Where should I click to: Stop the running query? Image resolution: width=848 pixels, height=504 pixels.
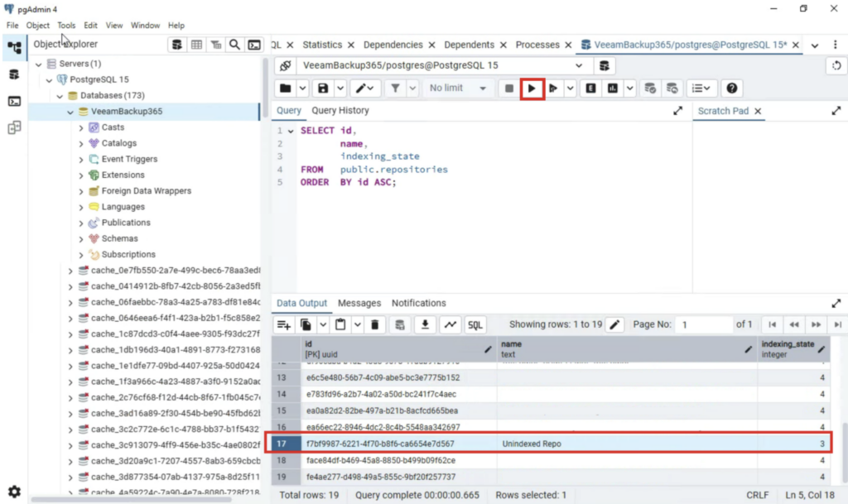pos(509,88)
